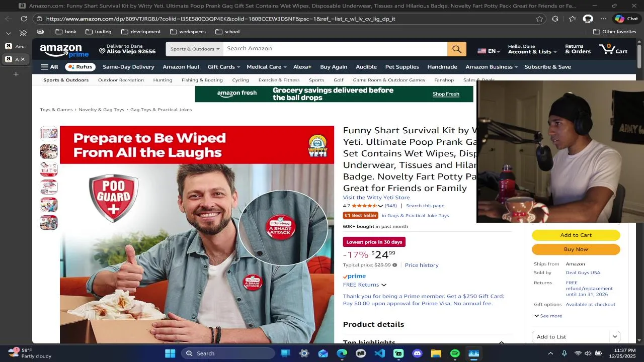Close the active Amazon vertical tab
Viewport: 644px width, 362px height.
(22, 59)
